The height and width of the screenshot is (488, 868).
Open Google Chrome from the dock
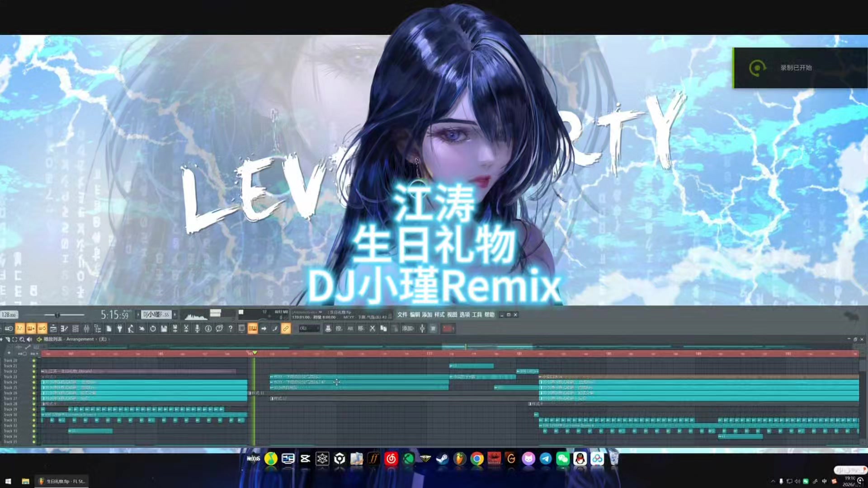(x=476, y=459)
